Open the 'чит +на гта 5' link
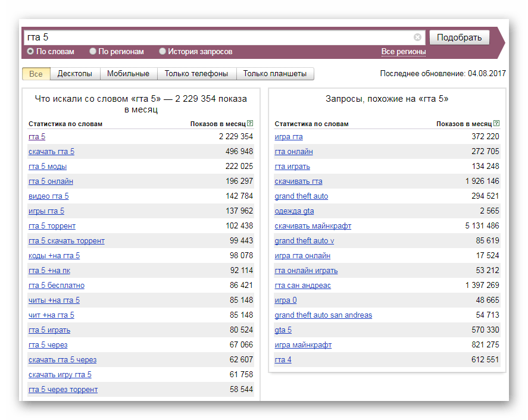 tap(52, 315)
